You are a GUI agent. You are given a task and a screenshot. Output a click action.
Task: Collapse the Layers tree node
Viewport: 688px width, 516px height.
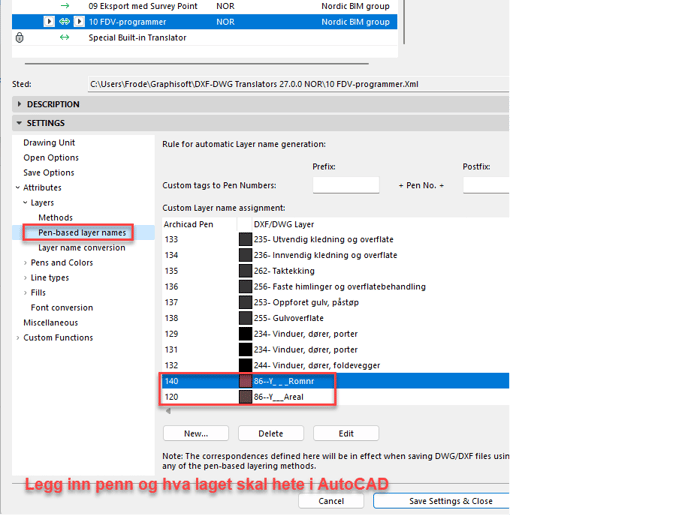click(25, 202)
